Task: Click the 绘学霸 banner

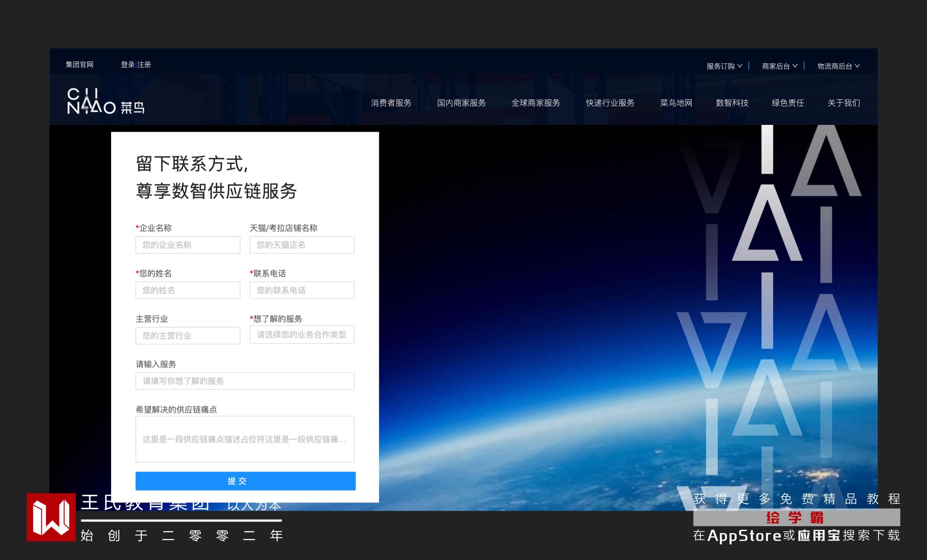Action: point(796,517)
